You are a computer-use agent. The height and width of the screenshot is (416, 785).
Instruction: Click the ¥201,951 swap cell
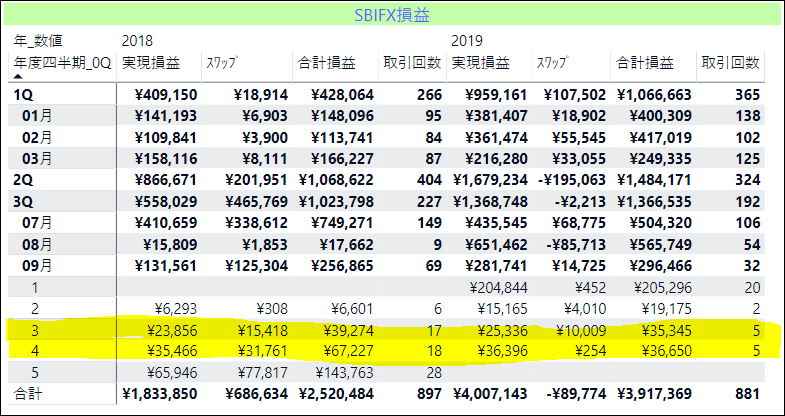[x=256, y=180]
